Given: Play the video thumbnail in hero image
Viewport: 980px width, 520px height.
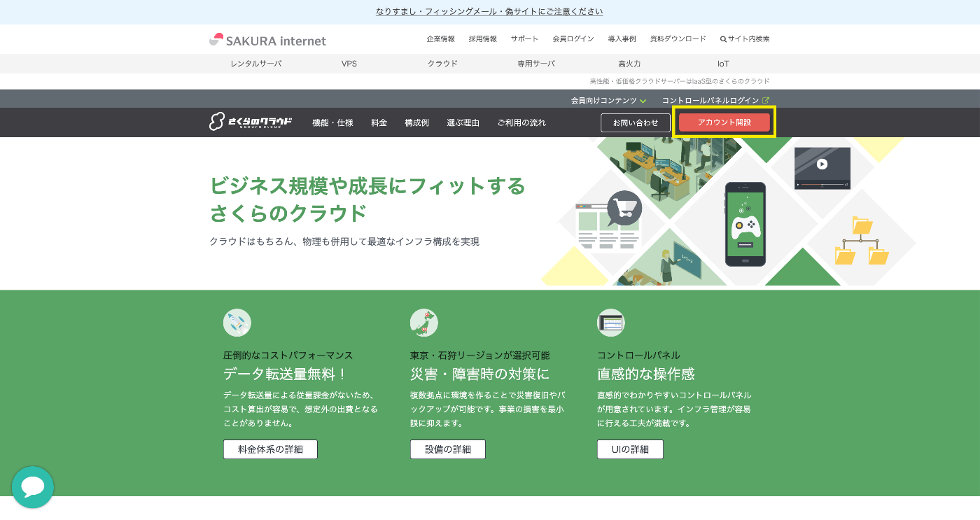Looking at the screenshot, I should tap(822, 166).
